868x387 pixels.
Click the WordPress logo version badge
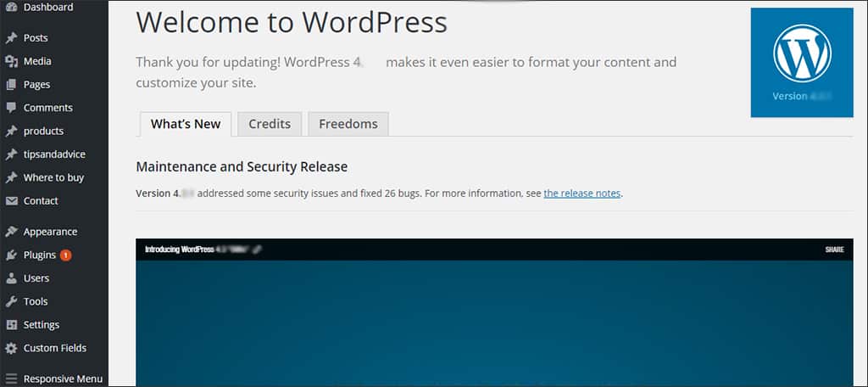[802, 63]
